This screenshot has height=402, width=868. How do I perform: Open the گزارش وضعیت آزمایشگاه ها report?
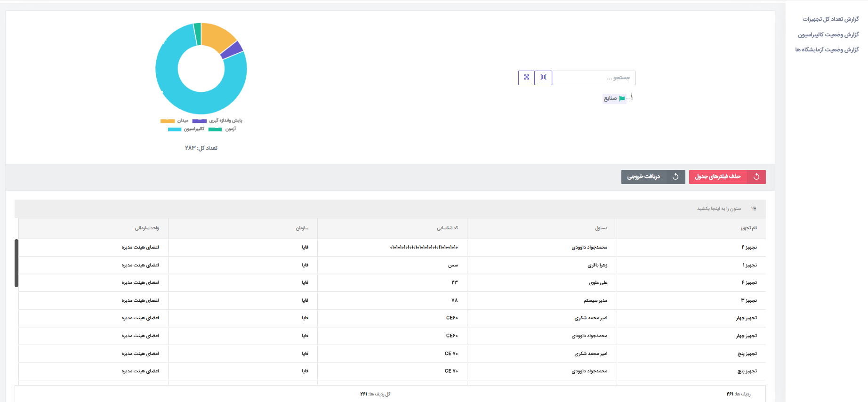(x=827, y=50)
